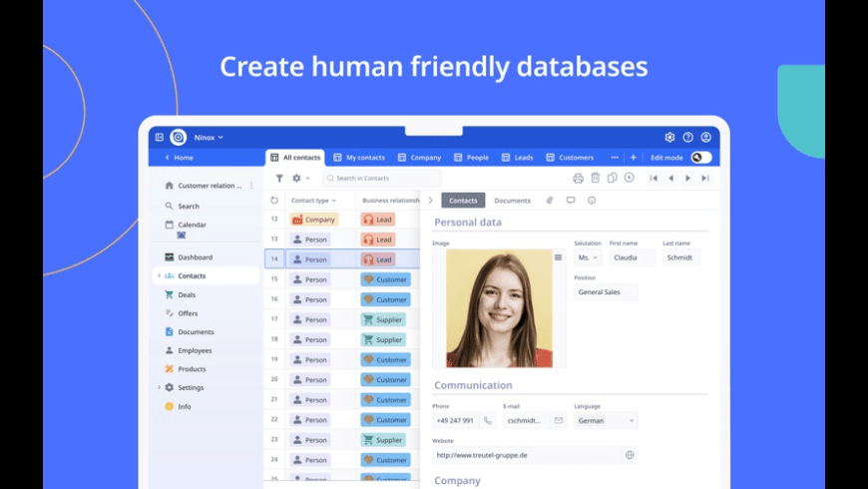The image size is (868, 489).
Task: Jump to the last record
Action: 705,179
